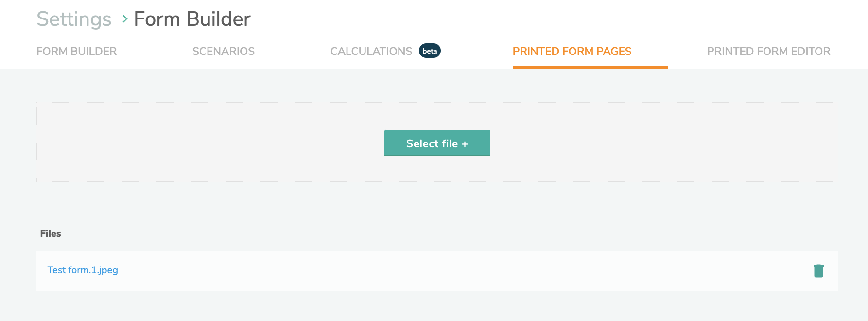868x321 pixels.
Task: Click the plus sign on Select file button
Action: [465, 144]
